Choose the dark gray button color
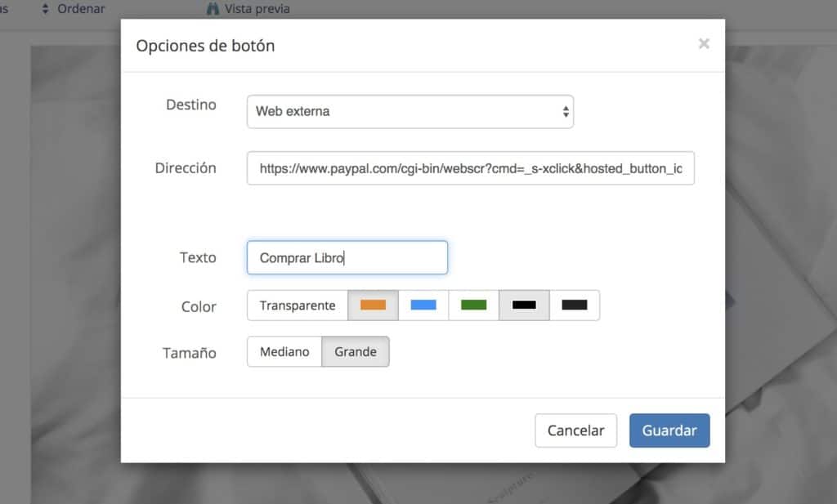 tap(575, 306)
